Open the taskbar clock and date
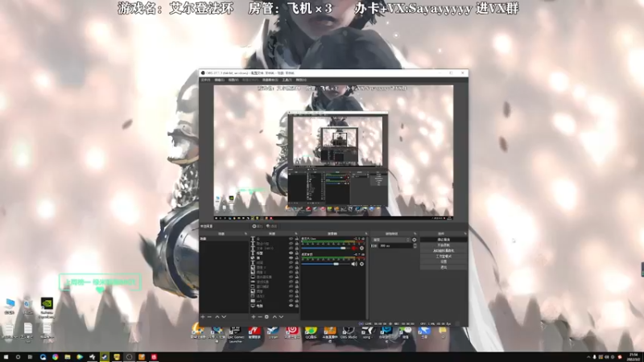Screen dimensions: 644x362 634,357
